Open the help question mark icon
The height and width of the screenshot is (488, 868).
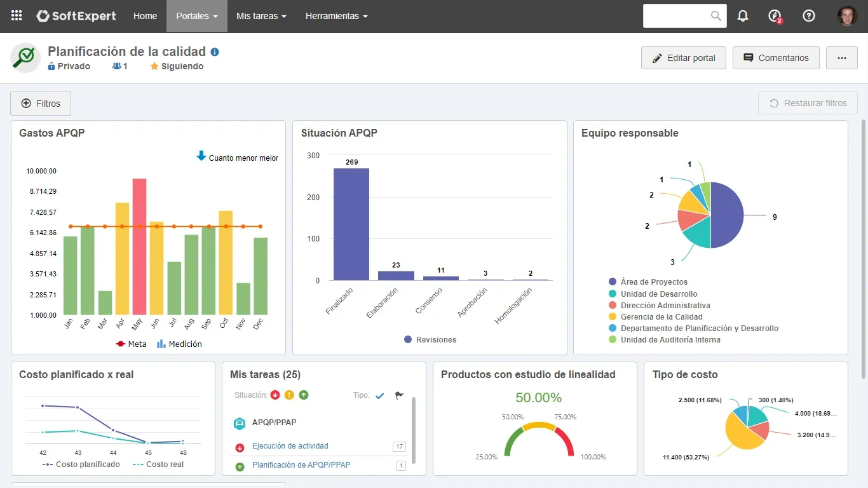[x=809, y=16]
